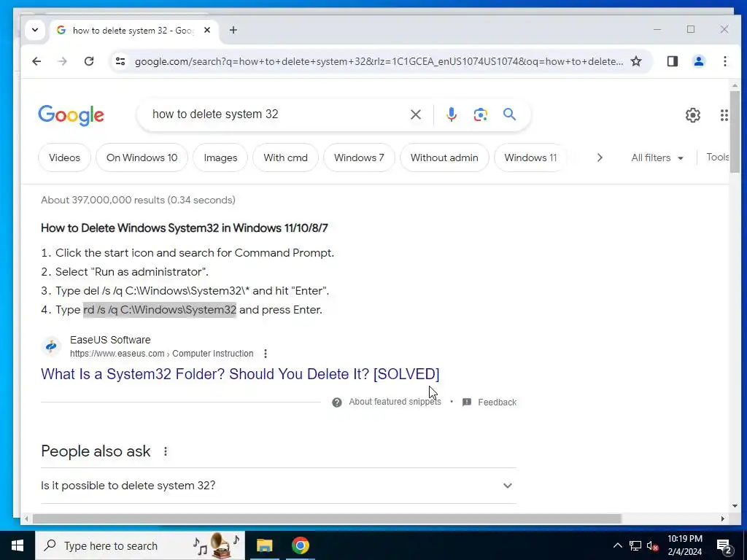Close the 'how to delete system 32' tab
747x560 pixels.
[207, 30]
